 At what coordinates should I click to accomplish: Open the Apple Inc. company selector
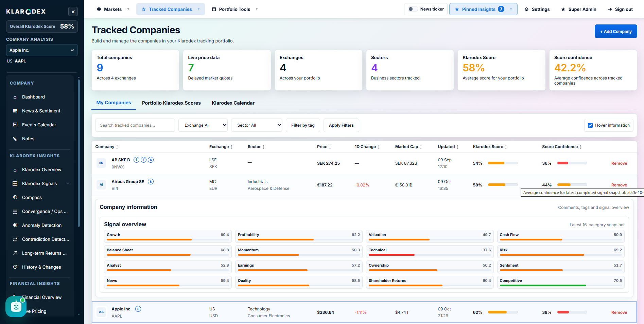(42, 50)
